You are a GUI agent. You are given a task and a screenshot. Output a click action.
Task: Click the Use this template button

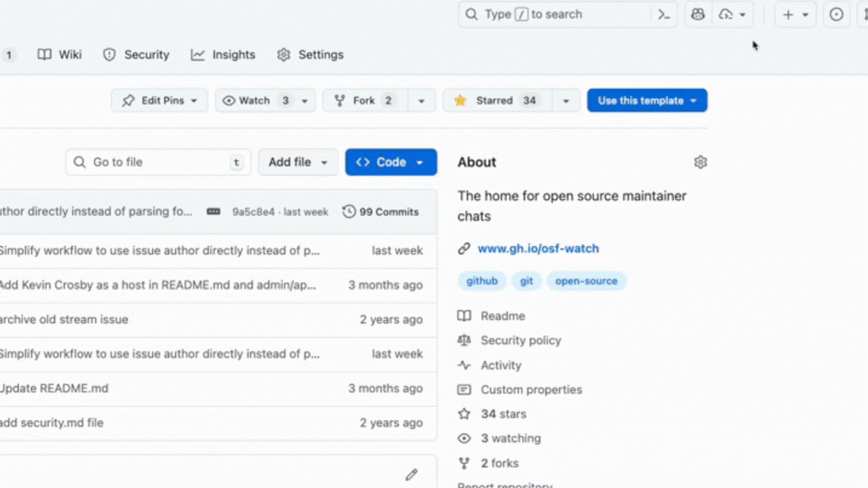click(647, 100)
